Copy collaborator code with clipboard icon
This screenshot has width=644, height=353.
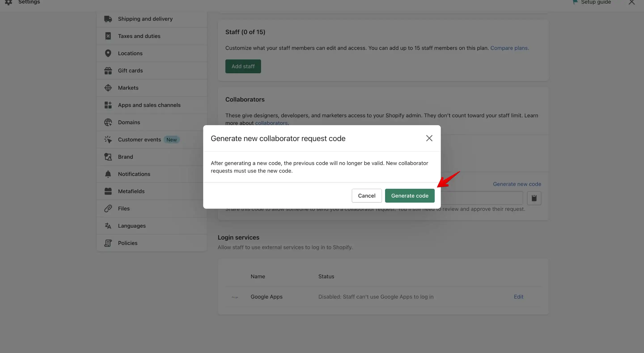click(534, 198)
